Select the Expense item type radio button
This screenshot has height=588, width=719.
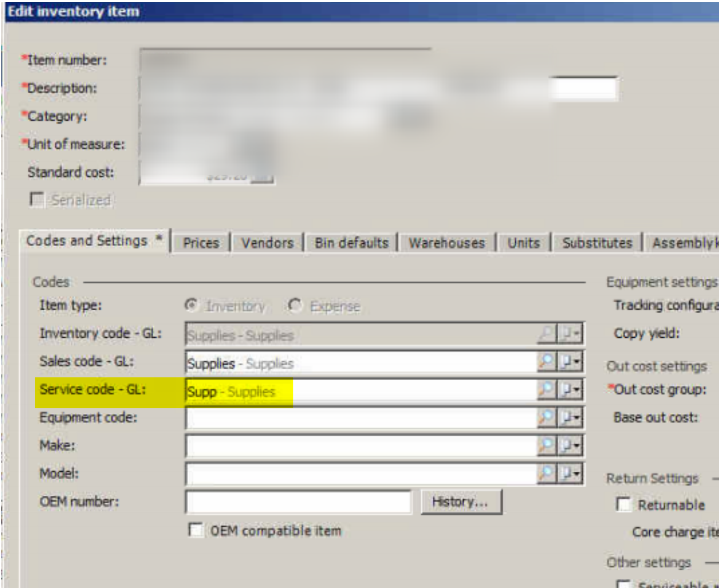tap(295, 306)
